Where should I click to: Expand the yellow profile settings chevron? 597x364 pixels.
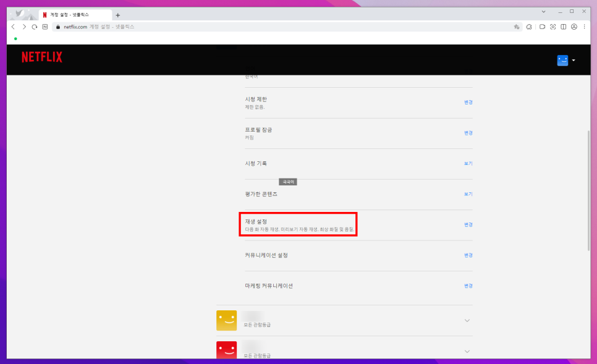467,321
